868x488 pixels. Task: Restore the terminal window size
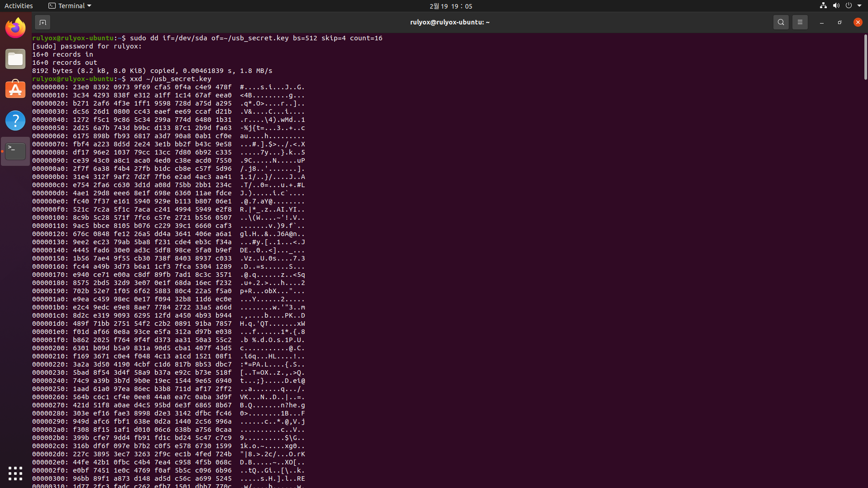(x=839, y=22)
